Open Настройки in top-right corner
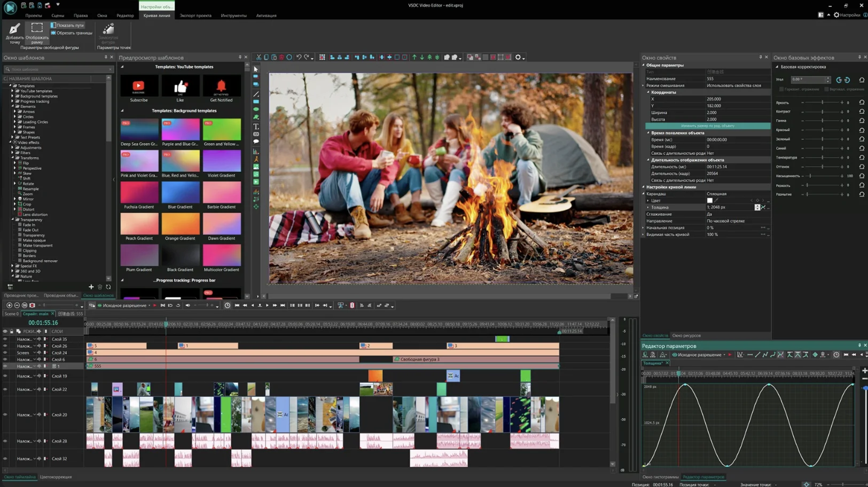 pyautogui.click(x=847, y=15)
